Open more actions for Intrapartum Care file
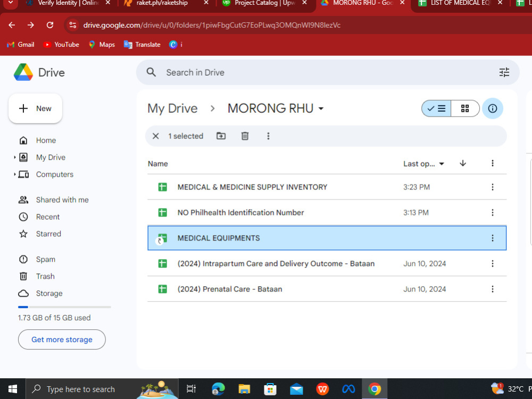 [492, 264]
